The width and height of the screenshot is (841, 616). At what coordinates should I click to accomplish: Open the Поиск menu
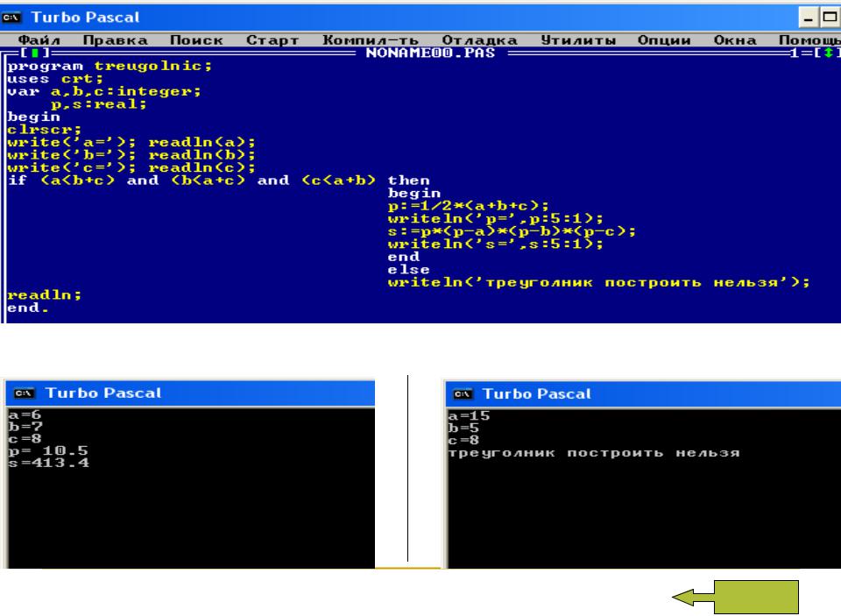click(x=196, y=40)
